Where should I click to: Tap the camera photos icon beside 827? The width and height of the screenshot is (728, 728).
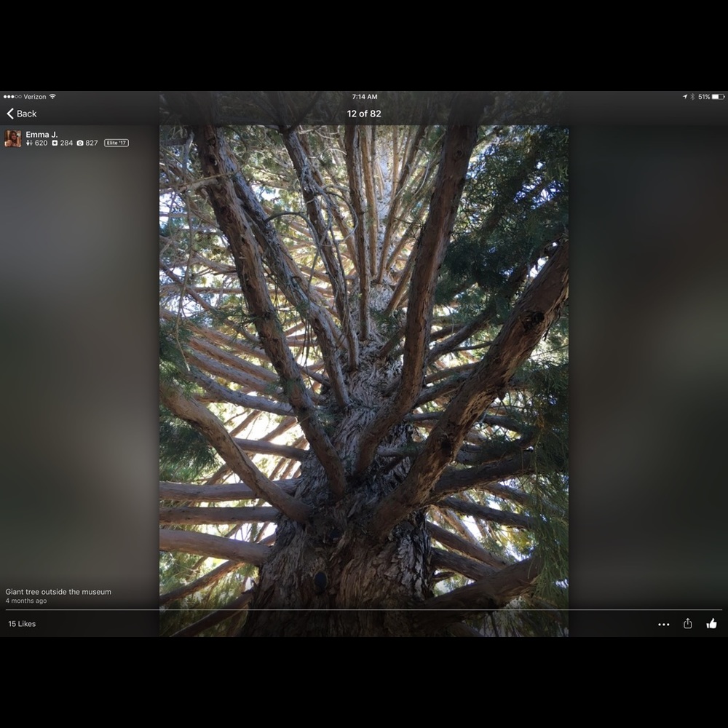pyautogui.click(x=80, y=143)
